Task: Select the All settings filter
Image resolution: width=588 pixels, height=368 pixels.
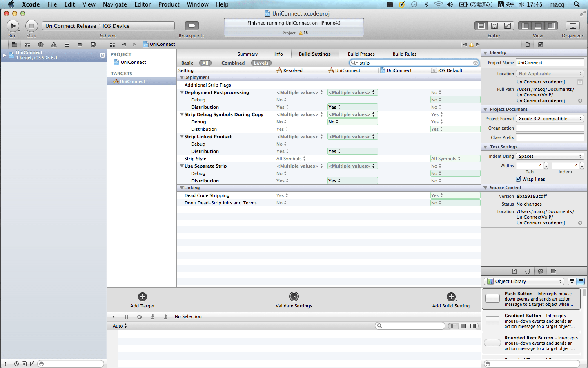Action: 205,63
